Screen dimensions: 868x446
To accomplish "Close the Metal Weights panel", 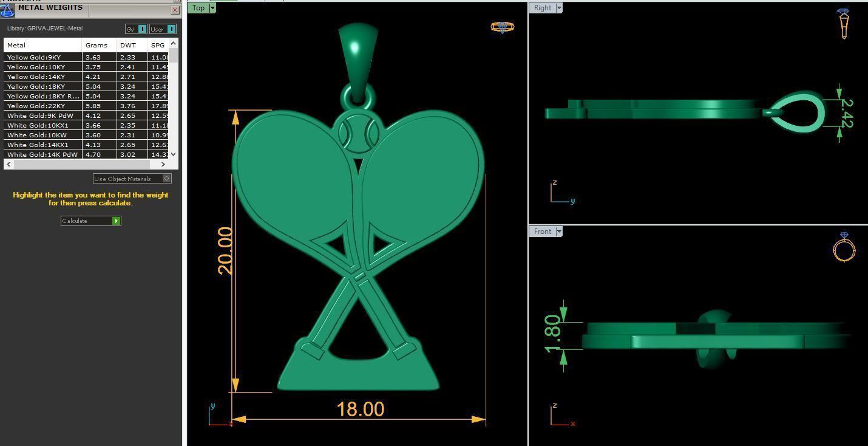I will [175, 10].
